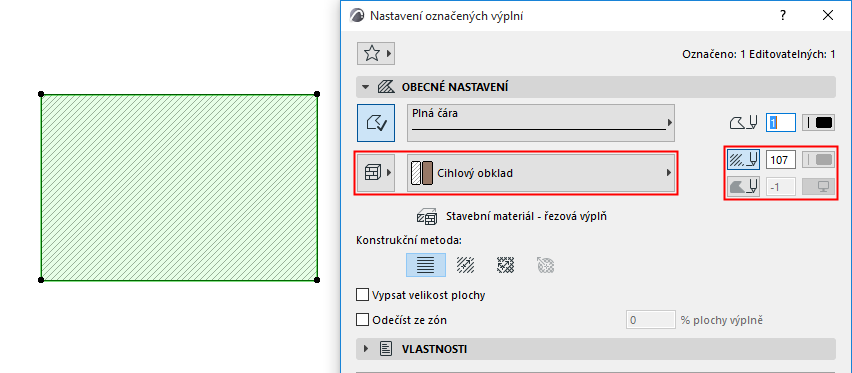The image size is (852, 373).
Task: Select the top-left node of the hatched fill
Action: click(x=41, y=94)
